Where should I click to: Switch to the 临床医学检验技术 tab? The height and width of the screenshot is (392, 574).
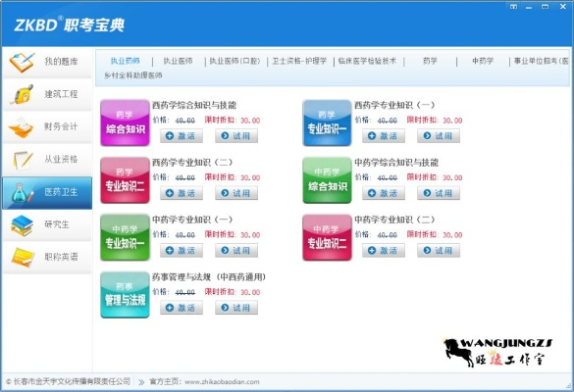click(x=367, y=61)
